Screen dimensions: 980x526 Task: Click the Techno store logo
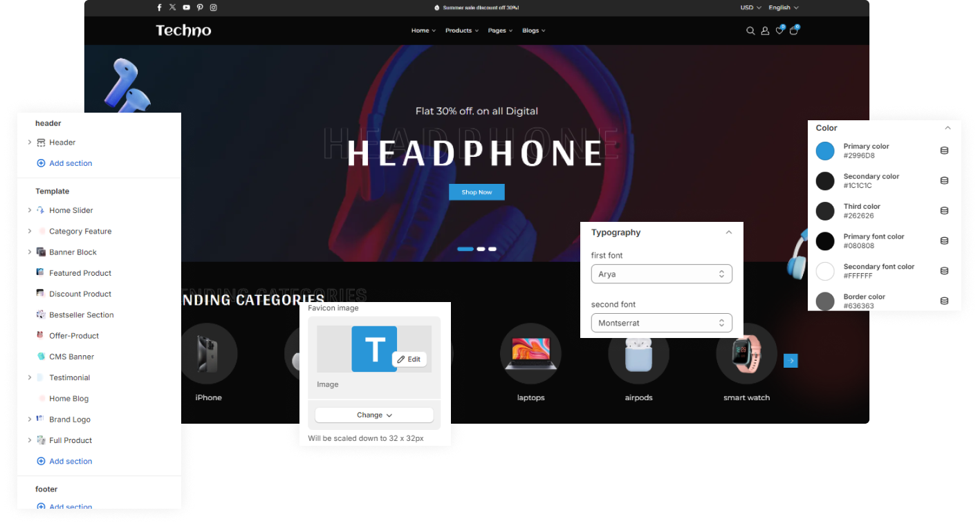click(x=183, y=30)
